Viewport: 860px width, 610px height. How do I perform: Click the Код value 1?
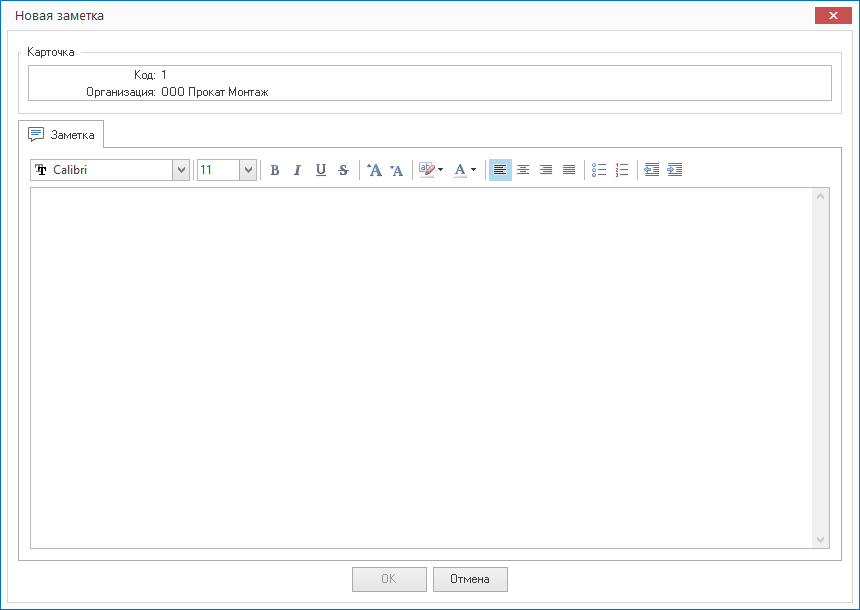click(x=163, y=75)
